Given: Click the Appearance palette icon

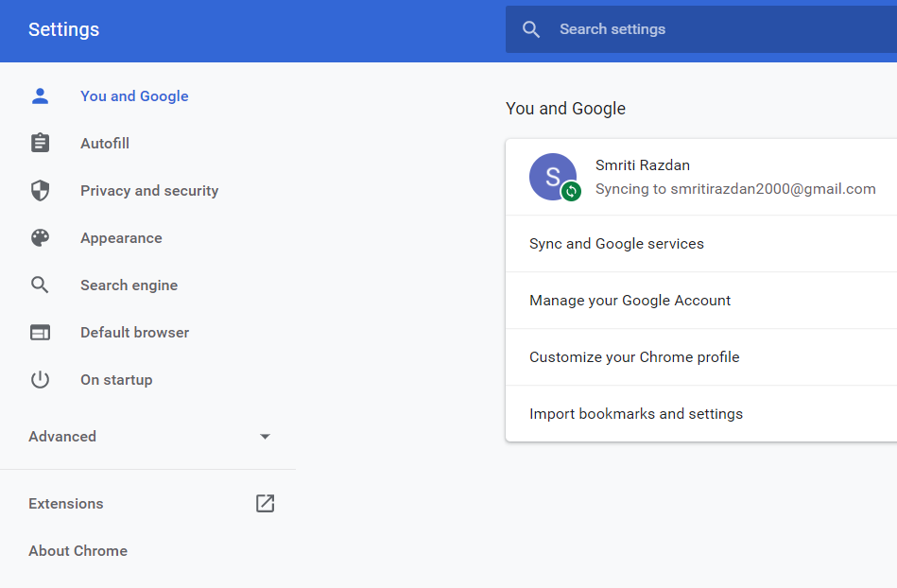Looking at the screenshot, I should (40, 238).
